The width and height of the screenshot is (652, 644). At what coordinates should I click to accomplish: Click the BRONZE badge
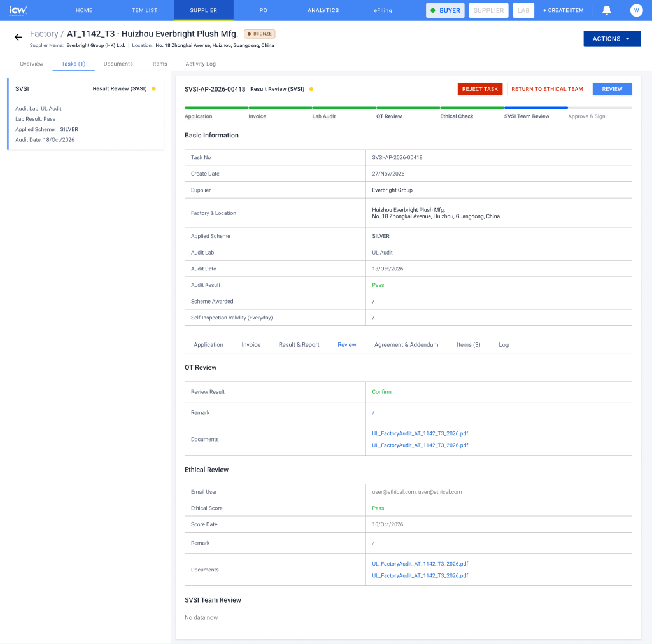(260, 34)
